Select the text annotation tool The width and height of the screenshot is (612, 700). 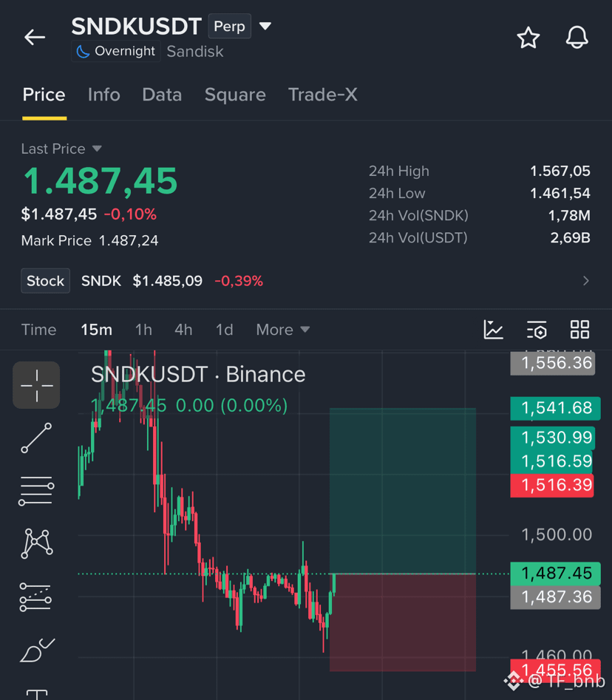point(37,695)
